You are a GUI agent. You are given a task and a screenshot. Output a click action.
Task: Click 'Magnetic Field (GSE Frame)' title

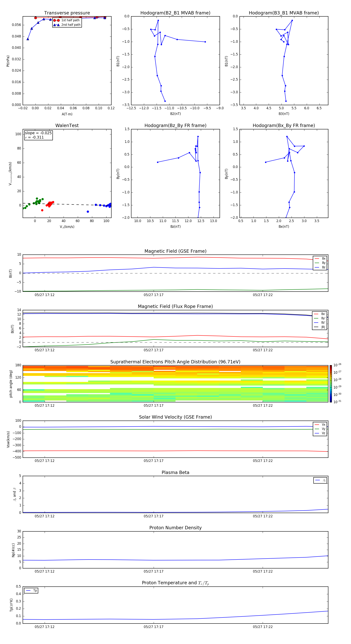click(175, 251)
